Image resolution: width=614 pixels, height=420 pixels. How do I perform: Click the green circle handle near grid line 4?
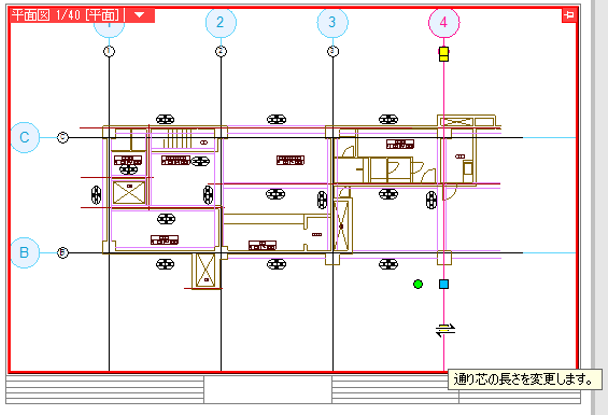point(418,285)
